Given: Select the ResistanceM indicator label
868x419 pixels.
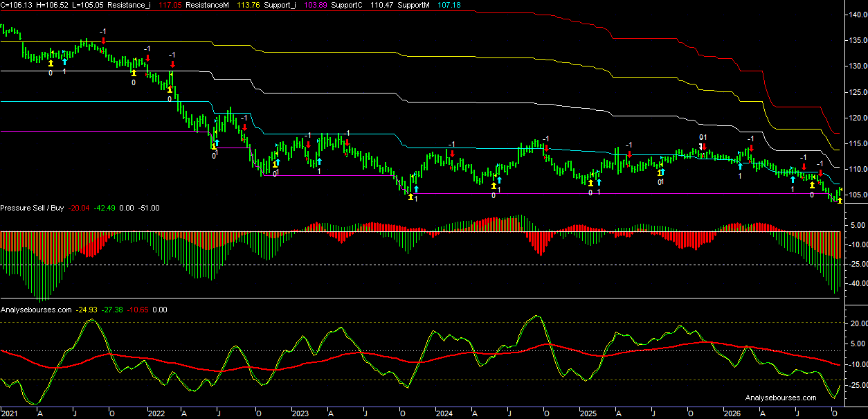Looking at the screenshot, I should 208,5.
